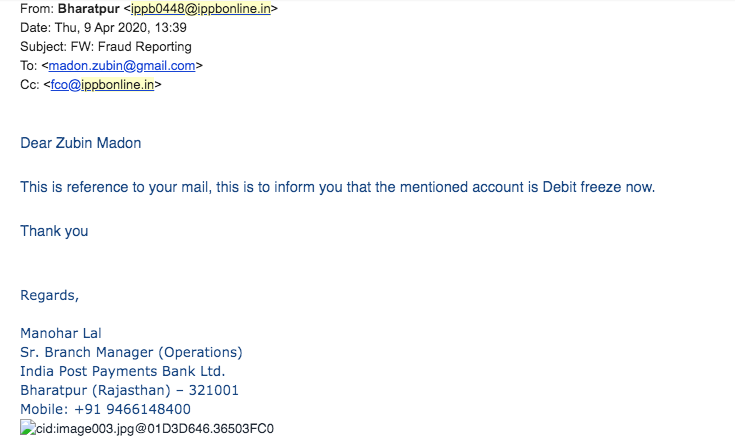This screenshot has height=448, width=735.
Task: Click the Subject FW: Fraud Reporting line
Action: (x=106, y=46)
